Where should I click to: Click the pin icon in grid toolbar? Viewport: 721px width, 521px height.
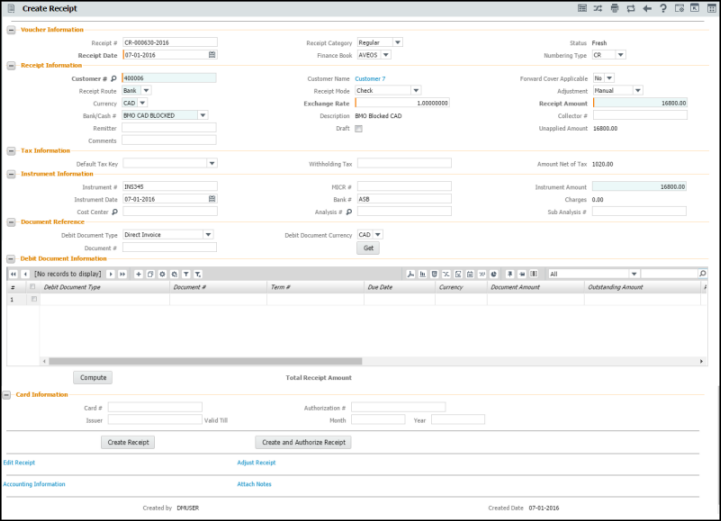[x=509, y=274]
